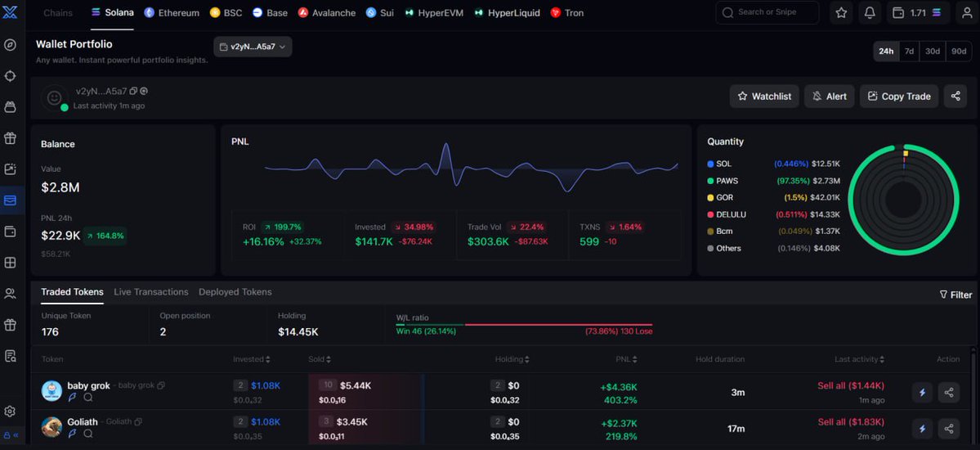
Task: Open the document search icon in sidebar
Action: click(x=10, y=356)
